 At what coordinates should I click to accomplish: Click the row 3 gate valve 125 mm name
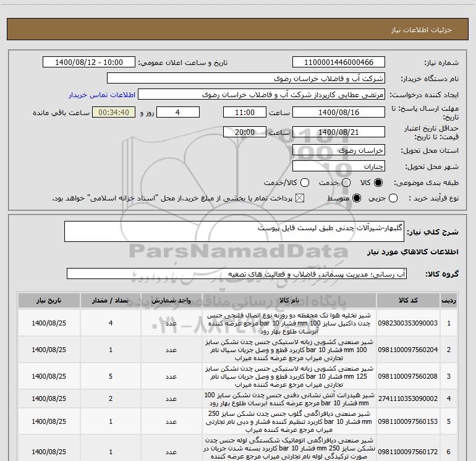click(289, 376)
